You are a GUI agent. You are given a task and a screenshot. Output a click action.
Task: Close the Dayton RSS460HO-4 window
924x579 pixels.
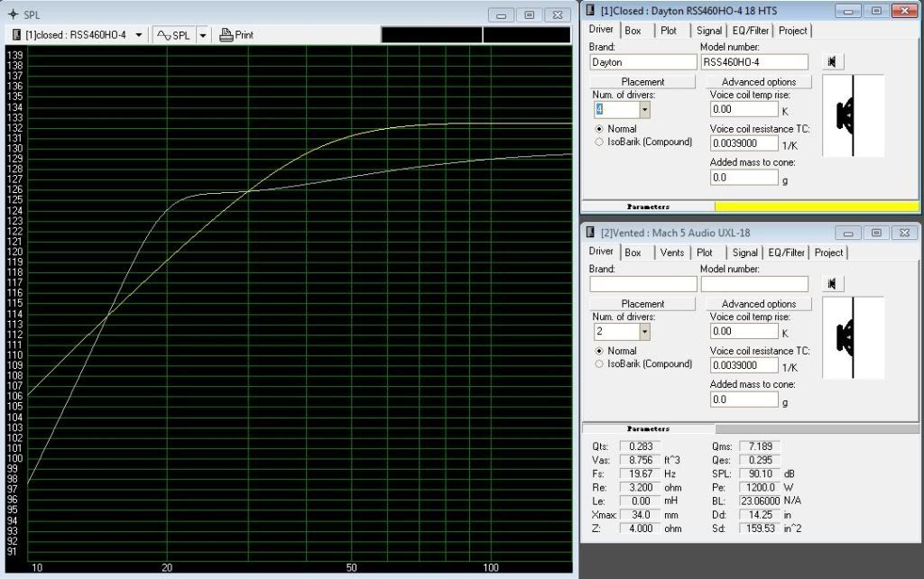[904, 11]
